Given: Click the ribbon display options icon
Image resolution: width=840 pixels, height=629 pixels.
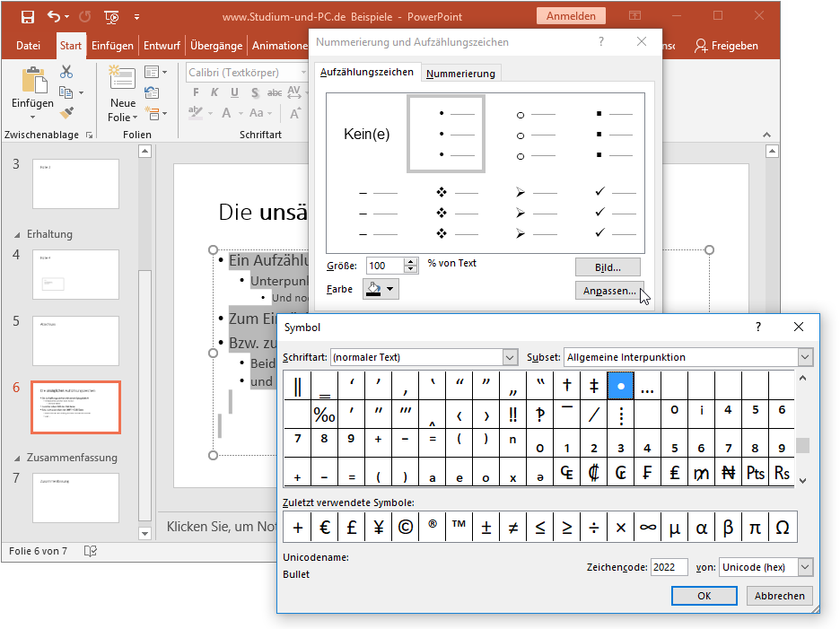Looking at the screenshot, I should pyautogui.click(x=634, y=16).
